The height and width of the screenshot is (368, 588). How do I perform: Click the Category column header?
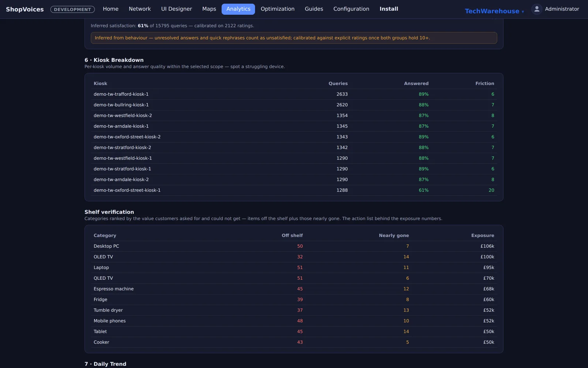(105, 236)
